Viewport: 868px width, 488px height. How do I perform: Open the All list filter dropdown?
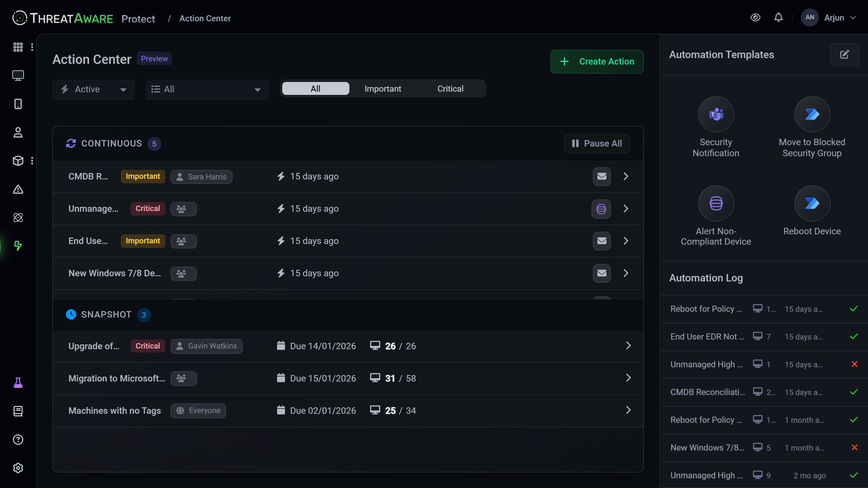pos(207,90)
